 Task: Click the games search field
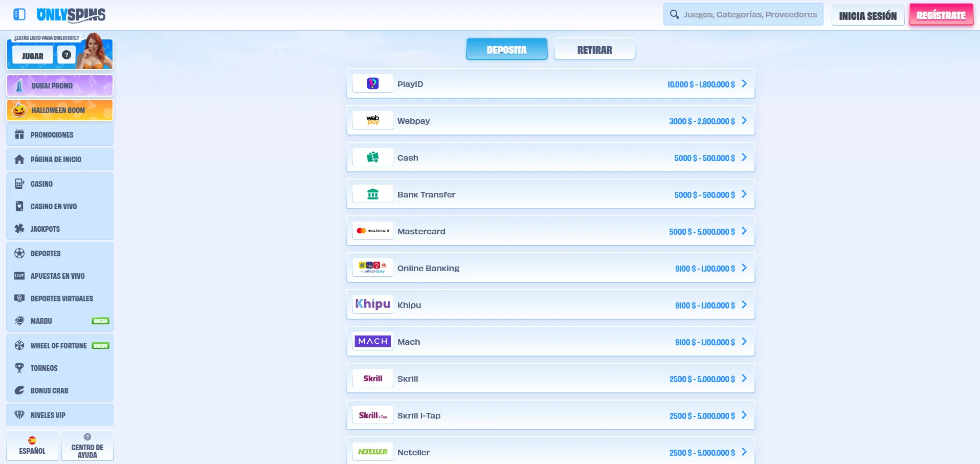(x=749, y=14)
